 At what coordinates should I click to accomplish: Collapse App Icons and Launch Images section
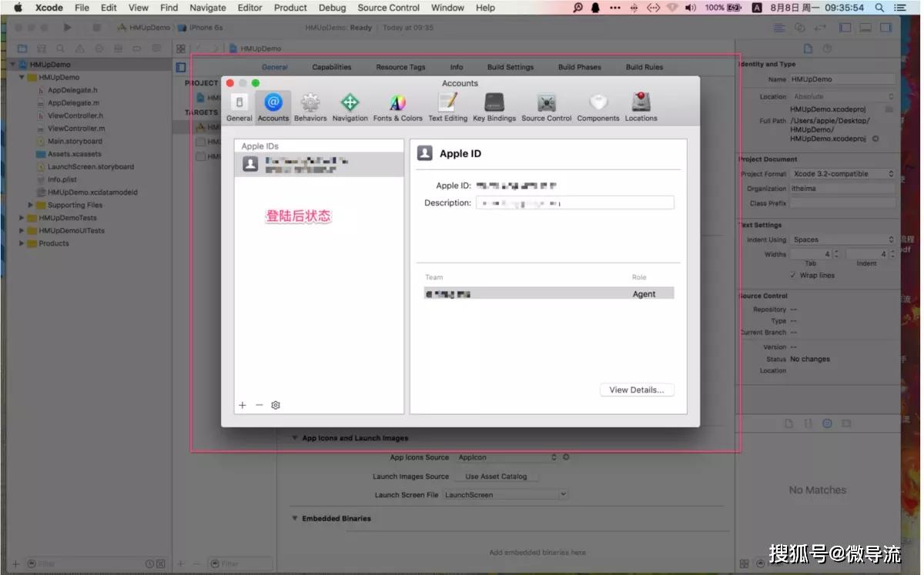point(294,438)
